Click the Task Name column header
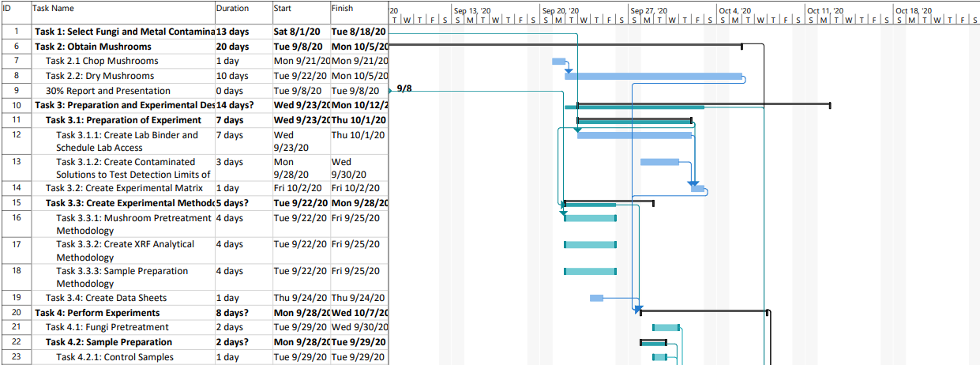 coord(122,12)
